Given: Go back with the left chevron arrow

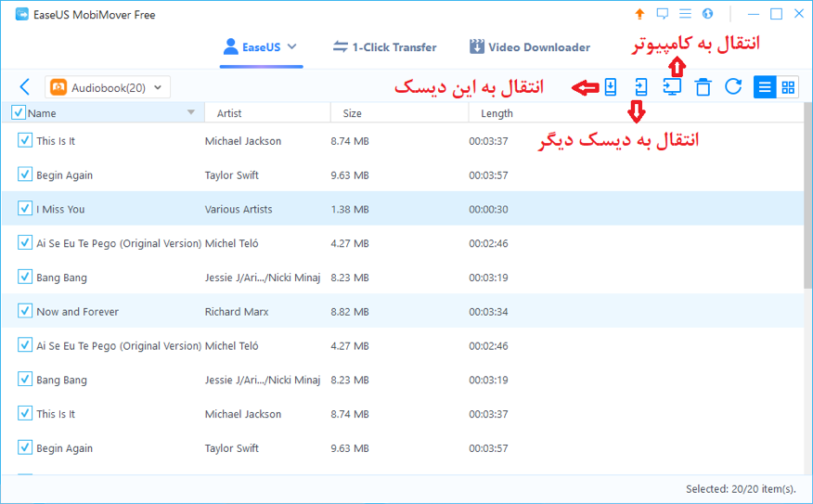Looking at the screenshot, I should tap(24, 87).
